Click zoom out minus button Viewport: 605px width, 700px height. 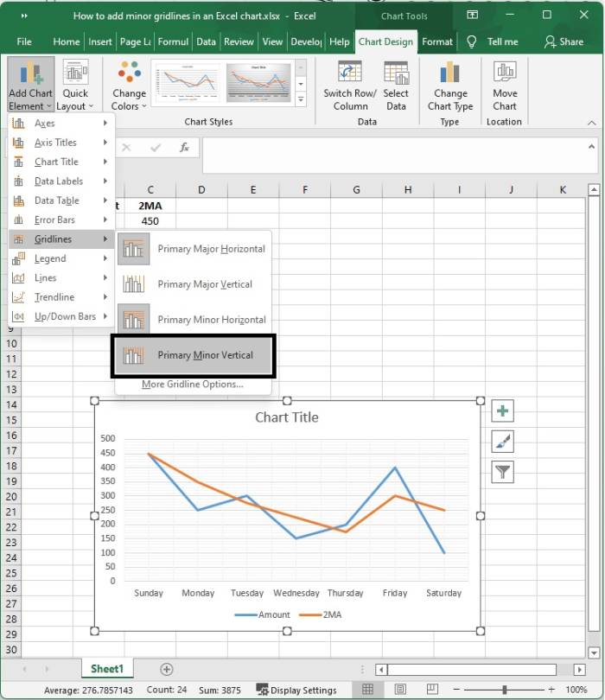455,690
